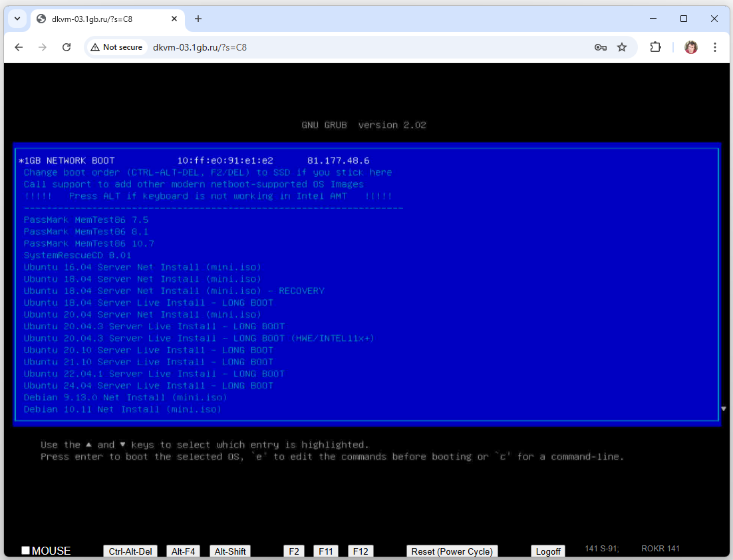The width and height of the screenshot is (733, 560).
Task: Open the Extensions puzzle icon
Action: [x=655, y=47]
